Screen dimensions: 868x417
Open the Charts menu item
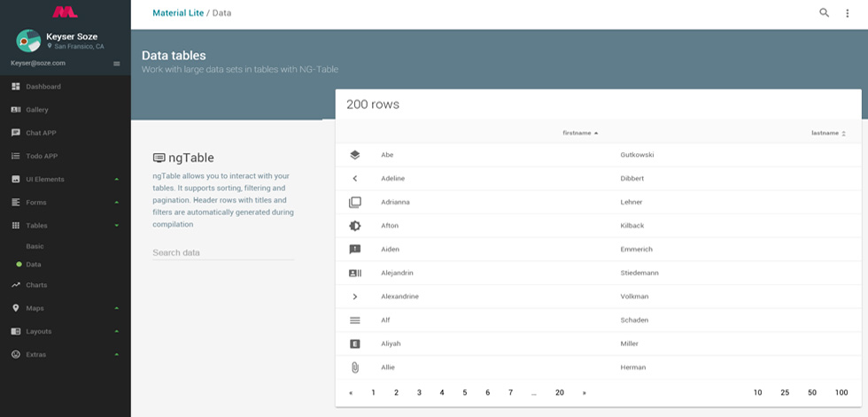(36, 285)
